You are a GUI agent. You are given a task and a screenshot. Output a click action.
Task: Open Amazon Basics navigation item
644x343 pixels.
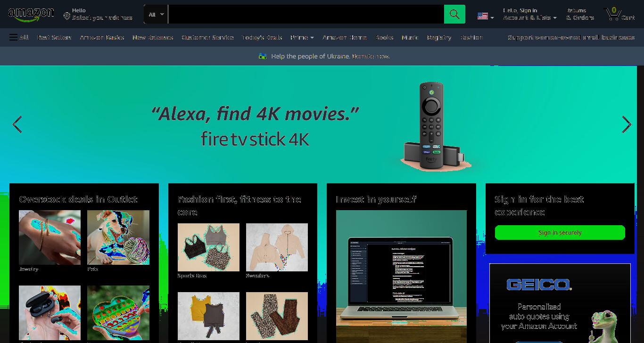(x=102, y=37)
